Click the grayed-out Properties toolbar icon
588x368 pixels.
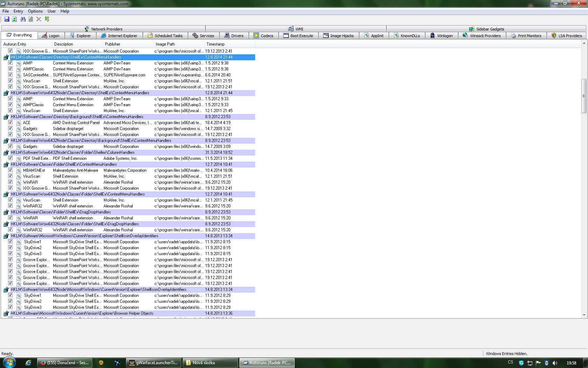(31, 19)
